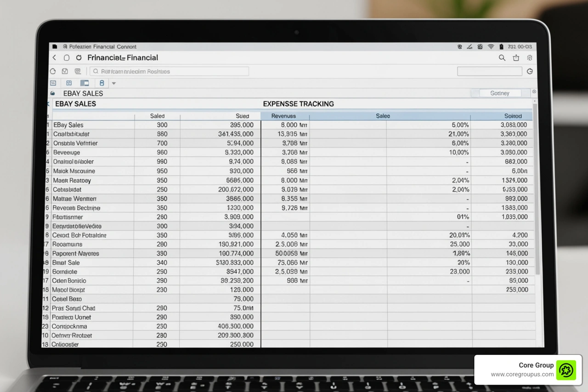Click the black folder icon in menu bar
The image size is (588, 392).
(x=55, y=47)
